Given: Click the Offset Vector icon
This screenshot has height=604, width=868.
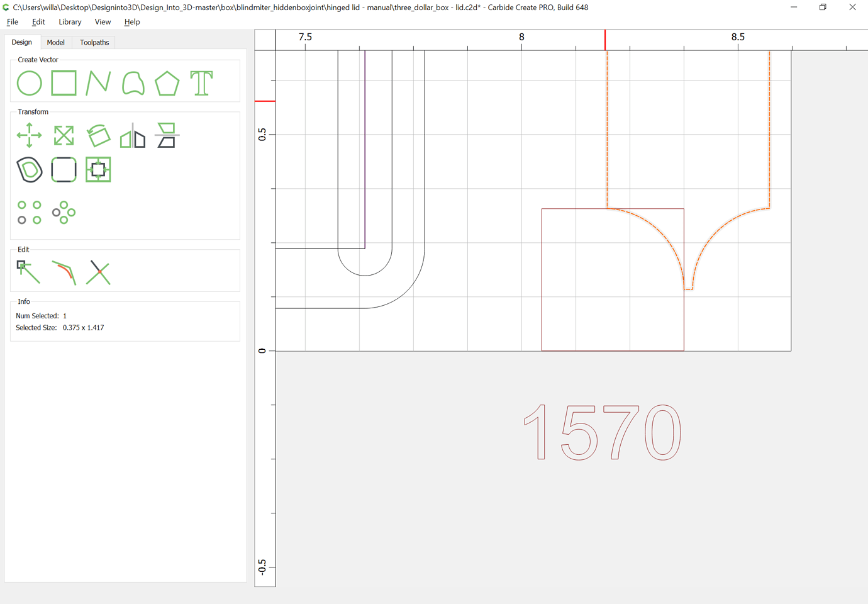Looking at the screenshot, I should pos(30,170).
